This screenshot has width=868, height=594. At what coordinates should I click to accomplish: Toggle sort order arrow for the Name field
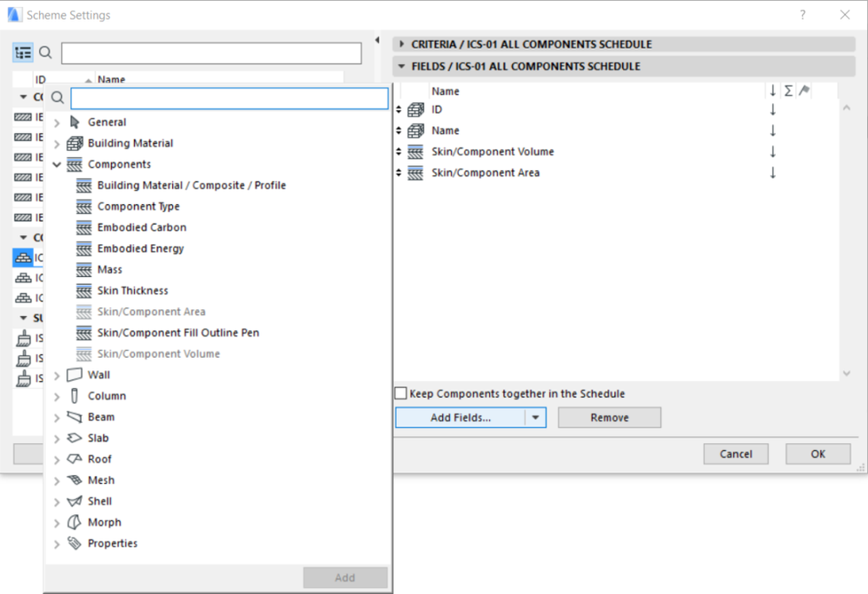(772, 130)
